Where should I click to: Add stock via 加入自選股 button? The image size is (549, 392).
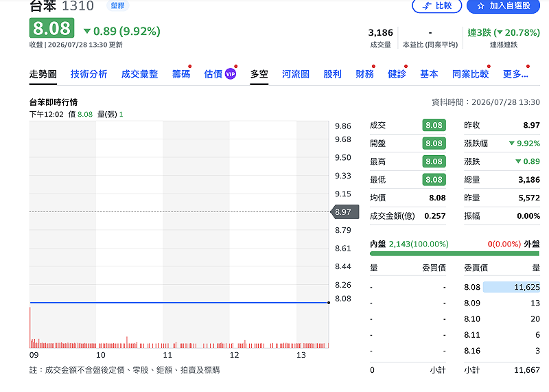[503, 5]
